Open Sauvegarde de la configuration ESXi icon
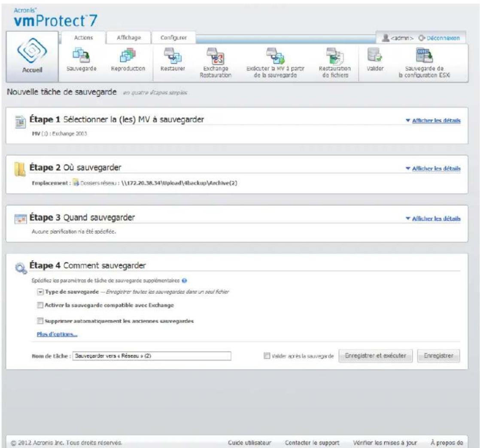This screenshot has width=480, height=448. click(424, 55)
